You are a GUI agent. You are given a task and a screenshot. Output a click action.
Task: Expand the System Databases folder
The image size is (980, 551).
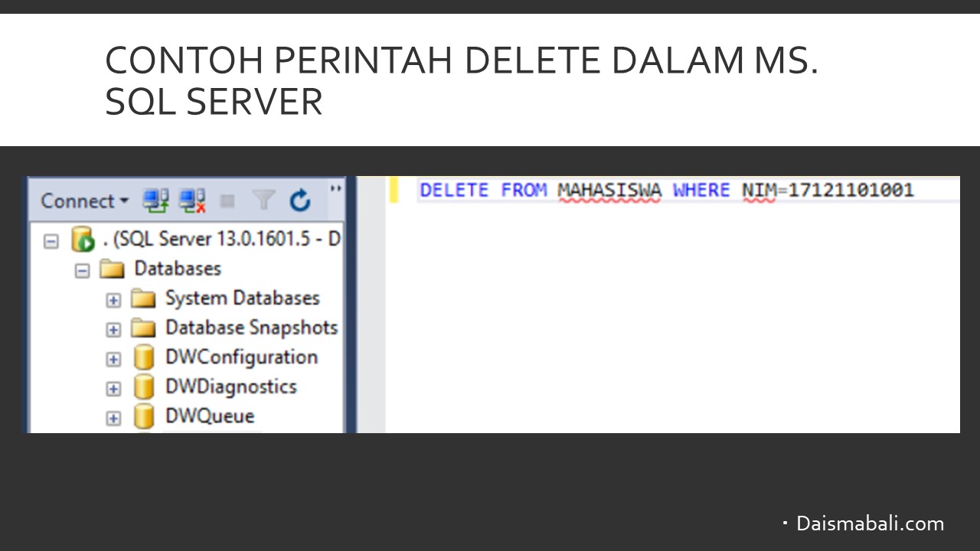(x=113, y=300)
